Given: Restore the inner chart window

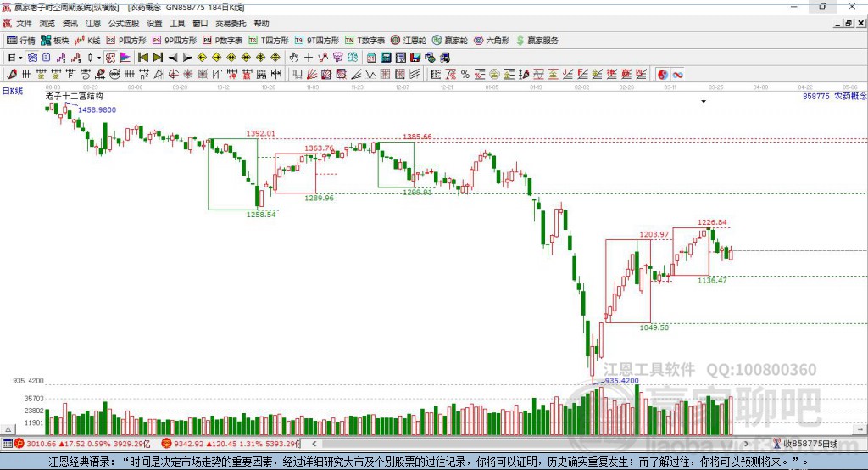Looking at the screenshot, I should [849, 23].
